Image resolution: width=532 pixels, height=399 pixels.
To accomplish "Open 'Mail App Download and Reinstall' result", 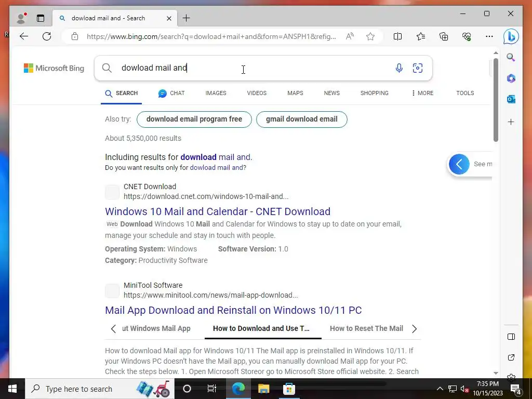I will [x=233, y=310].
